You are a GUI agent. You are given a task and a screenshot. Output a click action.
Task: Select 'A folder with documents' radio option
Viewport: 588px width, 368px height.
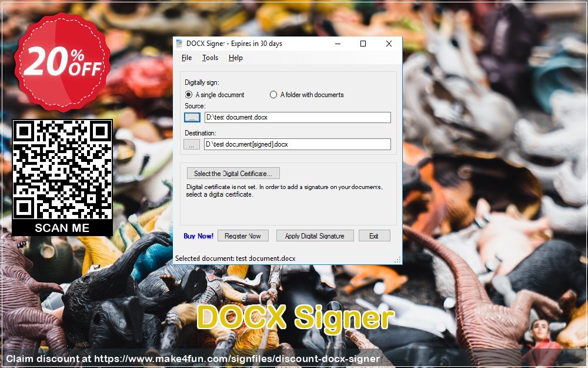tap(307, 95)
